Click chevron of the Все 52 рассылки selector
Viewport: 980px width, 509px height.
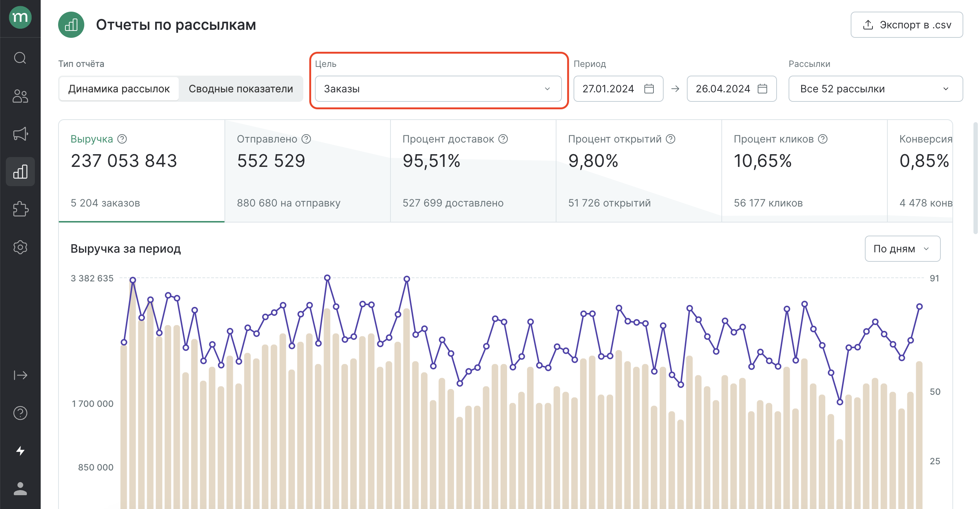click(x=946, y=89)
